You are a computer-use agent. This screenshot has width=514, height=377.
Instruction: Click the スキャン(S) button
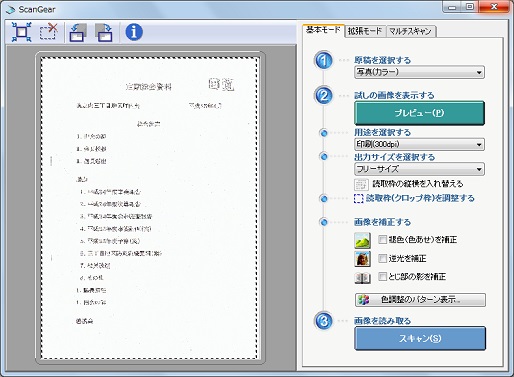coord(420,338)
